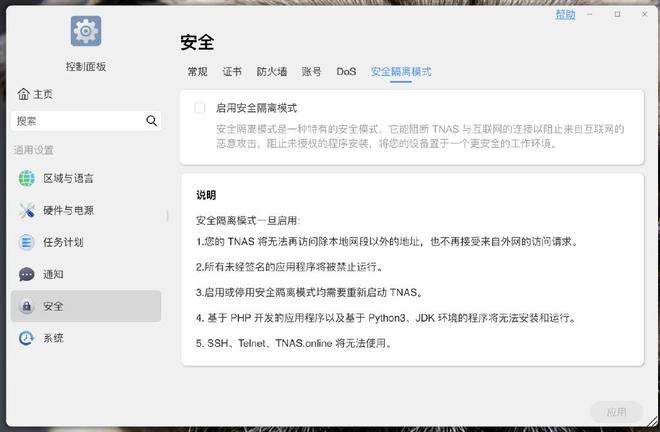Click 硬件与电源 label in sidebar
This screenshot has width=660, height=432.
[68, 210]
